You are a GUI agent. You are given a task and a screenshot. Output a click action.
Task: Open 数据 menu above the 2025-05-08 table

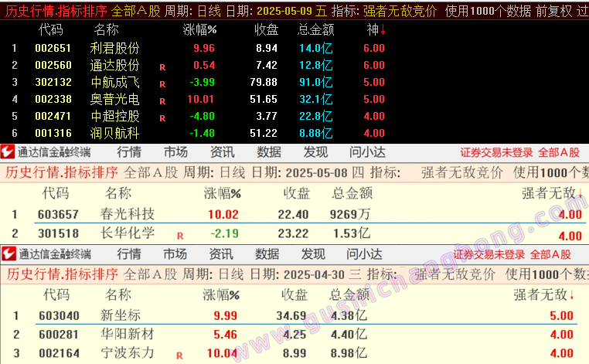tap(268, 152)
